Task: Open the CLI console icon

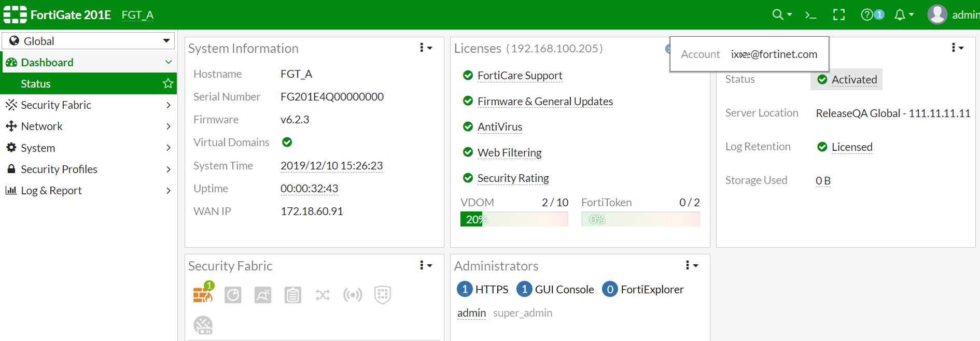Action: 810,15
